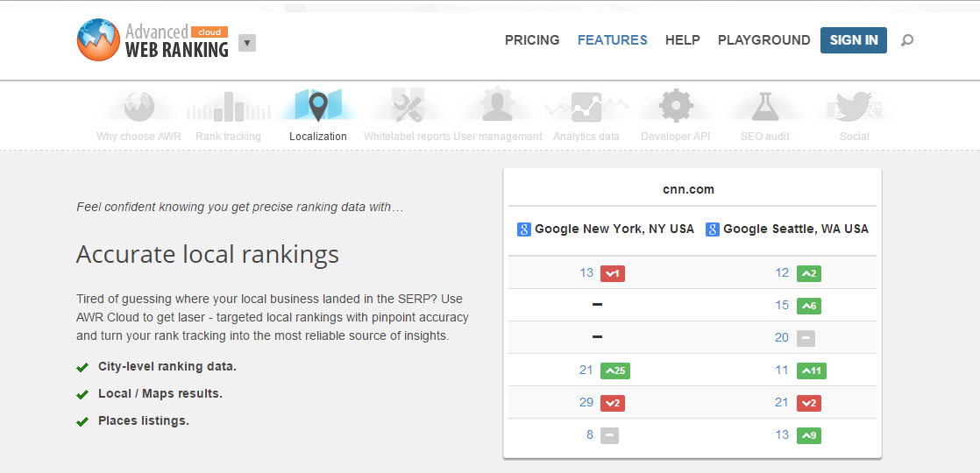
Task: Click the green up 11 badge
Action: [811, 371]
